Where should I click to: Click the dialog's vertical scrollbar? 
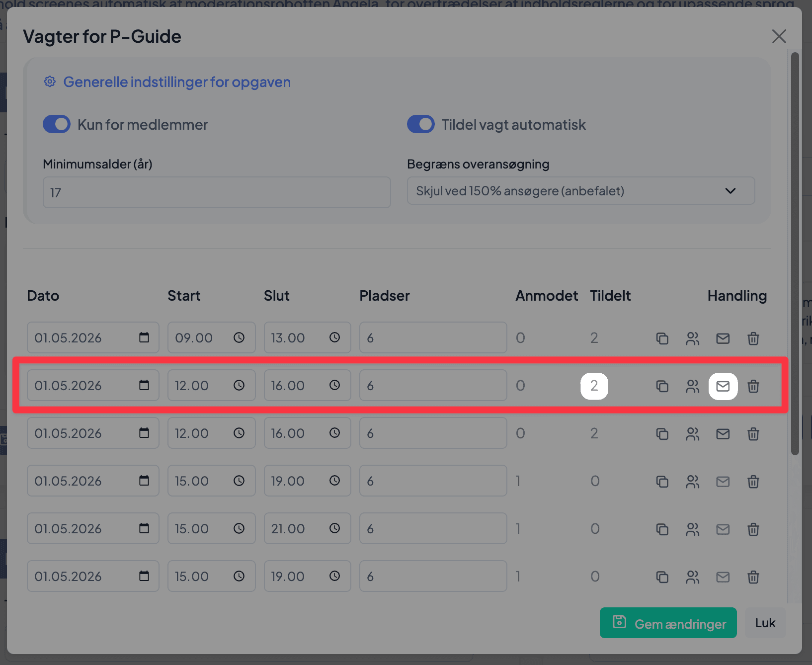pyautogui.click(x=795, y=253)
